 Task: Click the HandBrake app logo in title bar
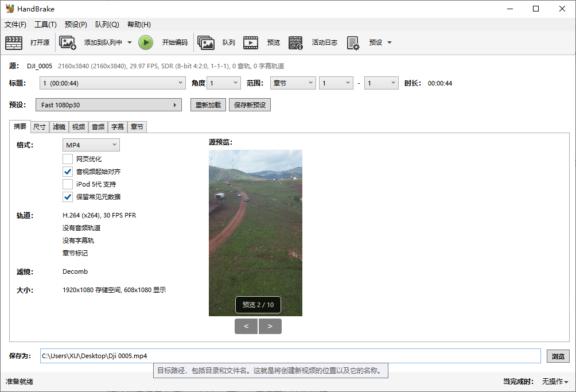(10, 9)
